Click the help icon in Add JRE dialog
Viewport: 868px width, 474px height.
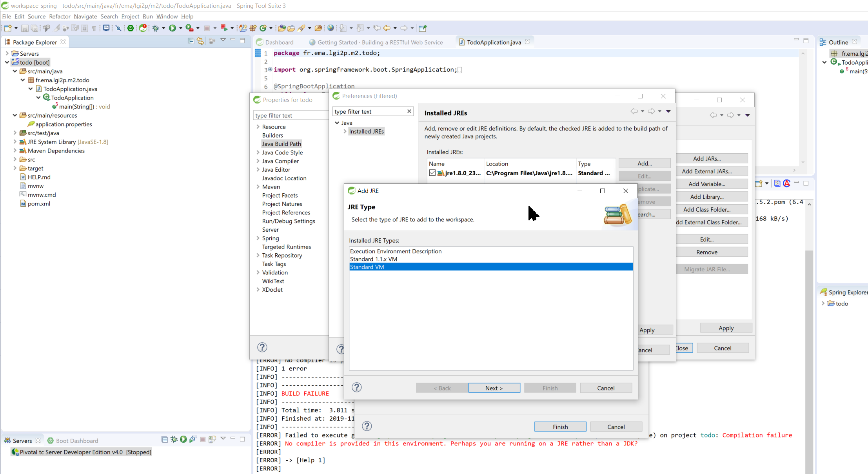click(x=357, y=387)
